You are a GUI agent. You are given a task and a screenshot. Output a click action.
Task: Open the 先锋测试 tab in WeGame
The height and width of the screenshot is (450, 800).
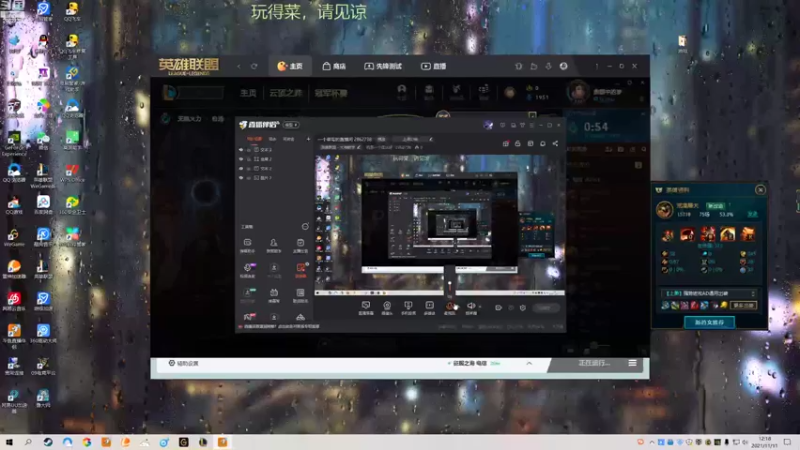pyautogui.click(x=383, y=66)
